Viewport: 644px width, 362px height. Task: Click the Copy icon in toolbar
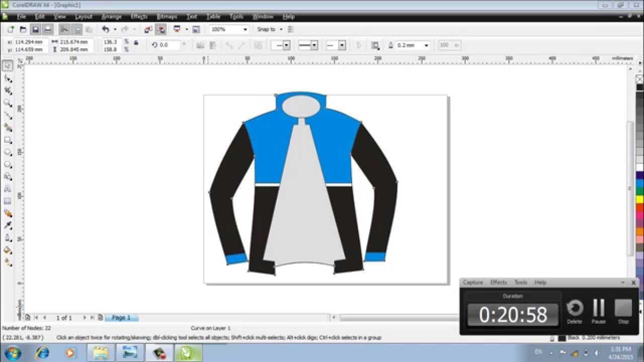pos(76,30)
